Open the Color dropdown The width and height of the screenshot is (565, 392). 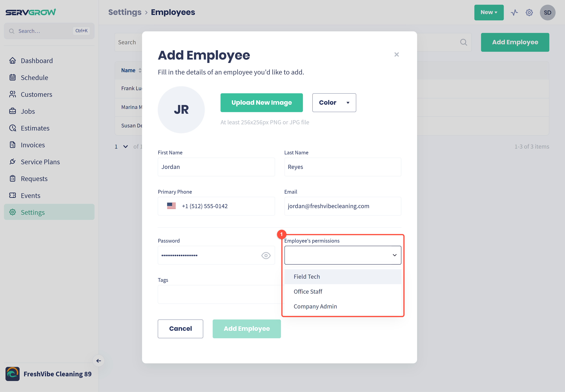point(334,103)
